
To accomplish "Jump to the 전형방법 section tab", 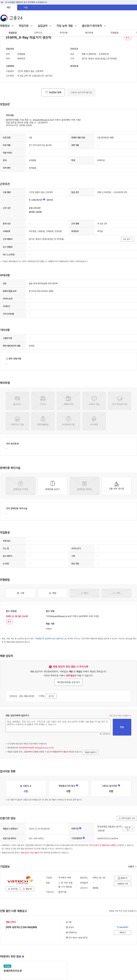I will pos(114,33).
